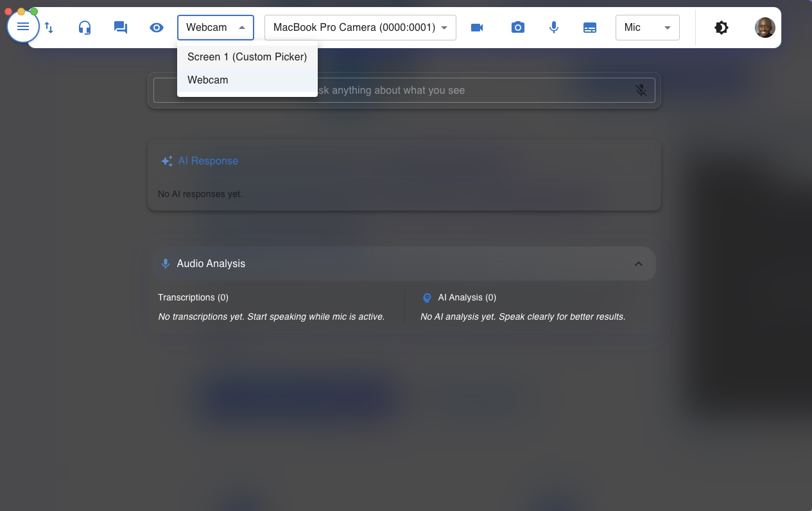The height and width of the screenshot is (511, 812).
Task: Open the hamburger menu button
Action: 23,27
